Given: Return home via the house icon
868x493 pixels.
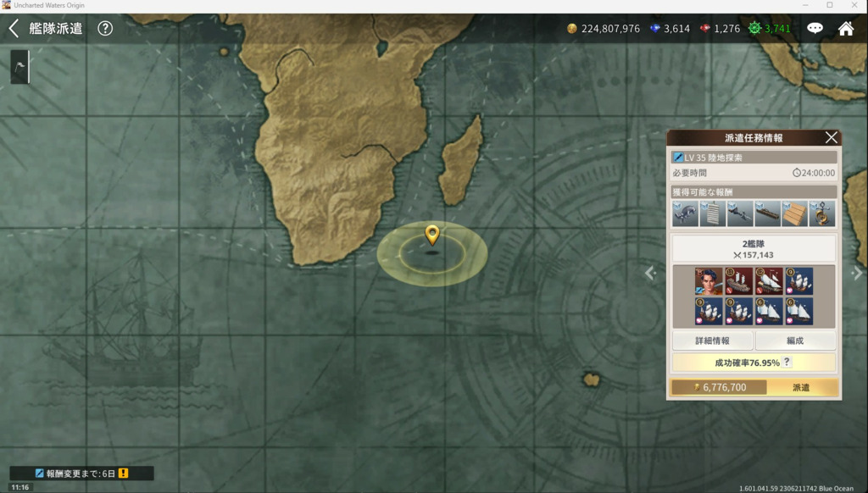Looking at the screenshot, I should [x=846, y=28].
